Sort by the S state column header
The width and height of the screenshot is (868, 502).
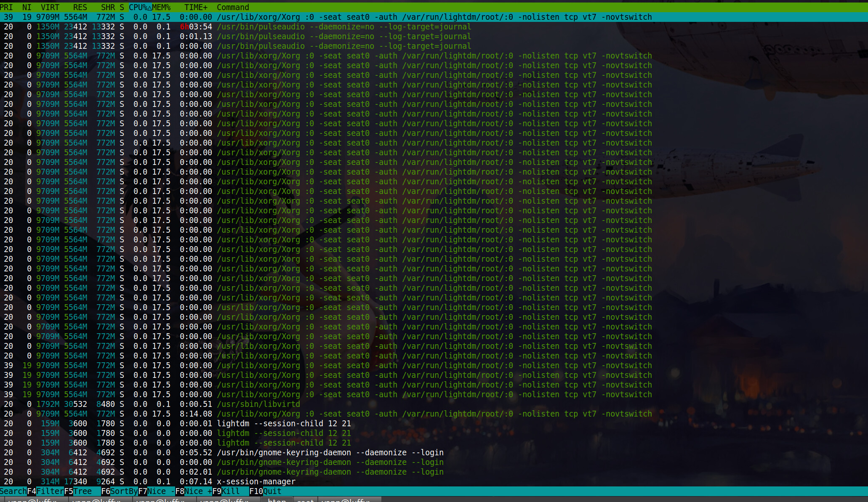pos(122,7)
